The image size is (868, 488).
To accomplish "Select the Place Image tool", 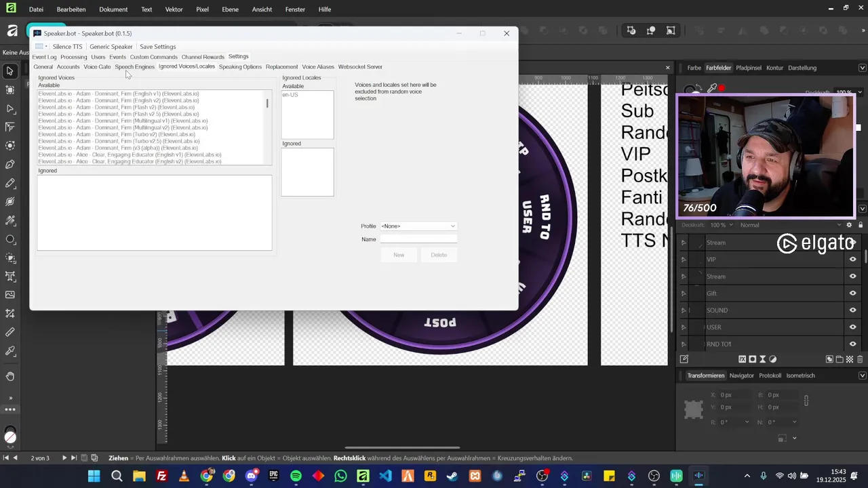I will pyautogui.click(x=10, y=295).
